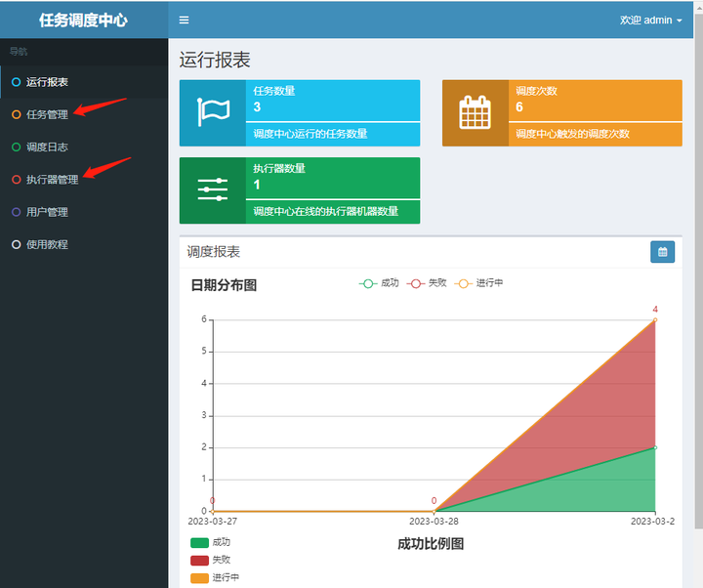Open the 欢迎 admin user dropdown
This screenshot has height=588, width=703.
tap(651, 21)
